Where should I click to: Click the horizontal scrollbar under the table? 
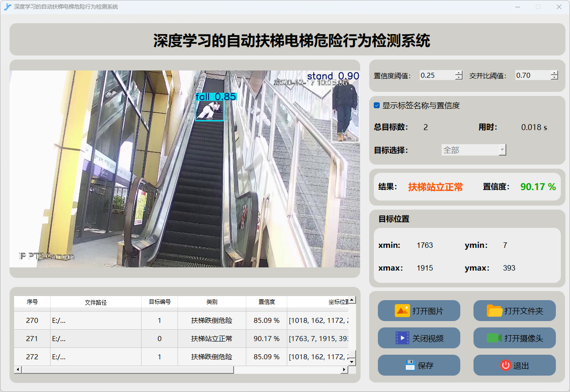click(127, 370)
